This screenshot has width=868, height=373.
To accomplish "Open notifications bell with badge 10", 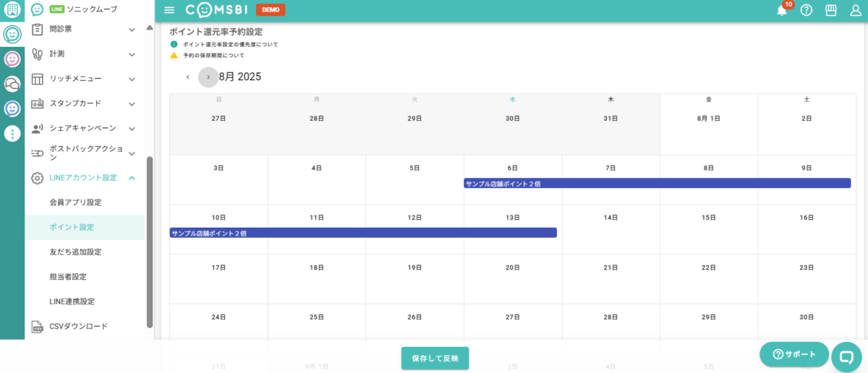I will click(782, 10).
